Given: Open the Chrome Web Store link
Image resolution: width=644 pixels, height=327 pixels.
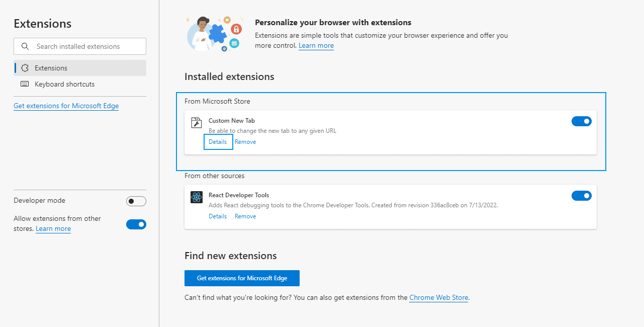Looking at the screenshot, I should click(x=438, y=297).
